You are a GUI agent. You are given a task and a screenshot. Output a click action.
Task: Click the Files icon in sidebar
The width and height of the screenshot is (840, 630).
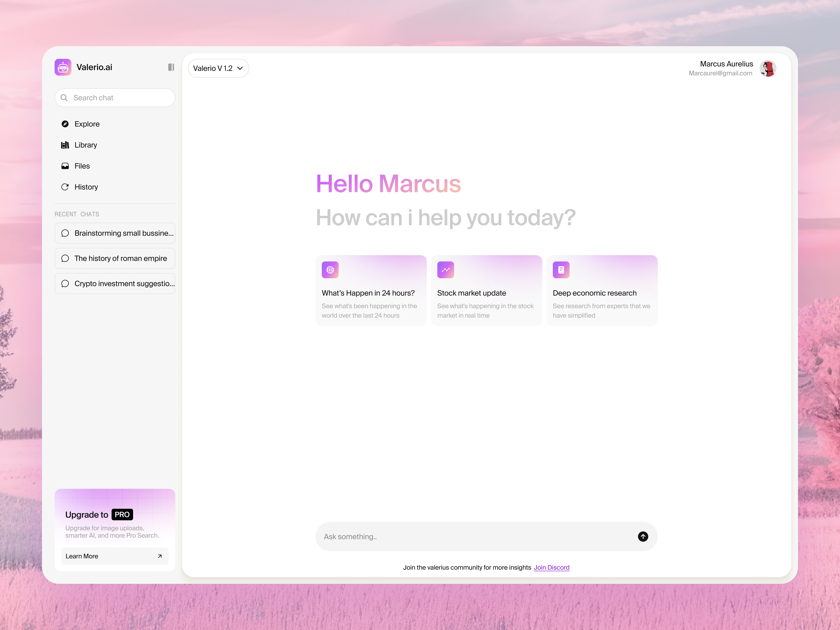[65, 166]
